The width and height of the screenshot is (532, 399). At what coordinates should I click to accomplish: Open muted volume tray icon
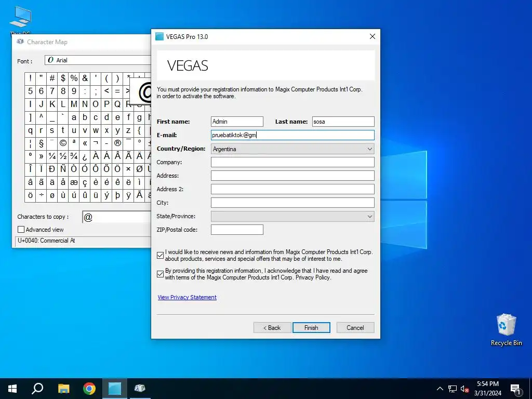[x=464, y=389]
